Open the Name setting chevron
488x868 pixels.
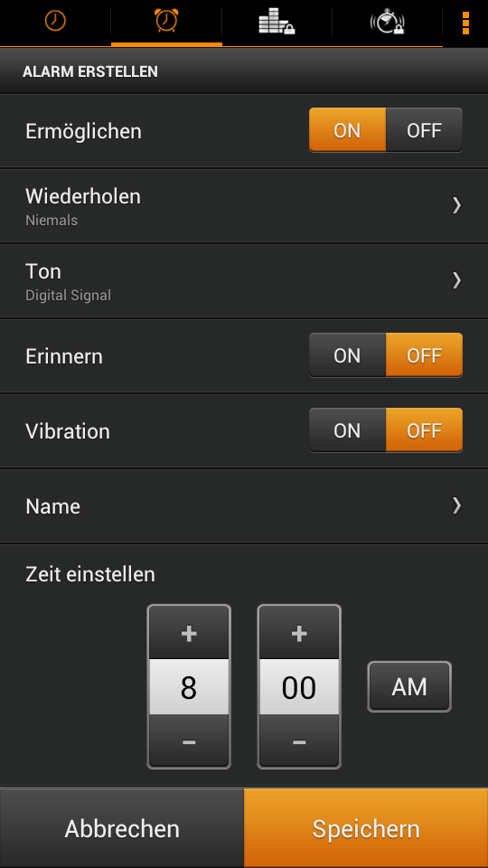coord(456,505)
